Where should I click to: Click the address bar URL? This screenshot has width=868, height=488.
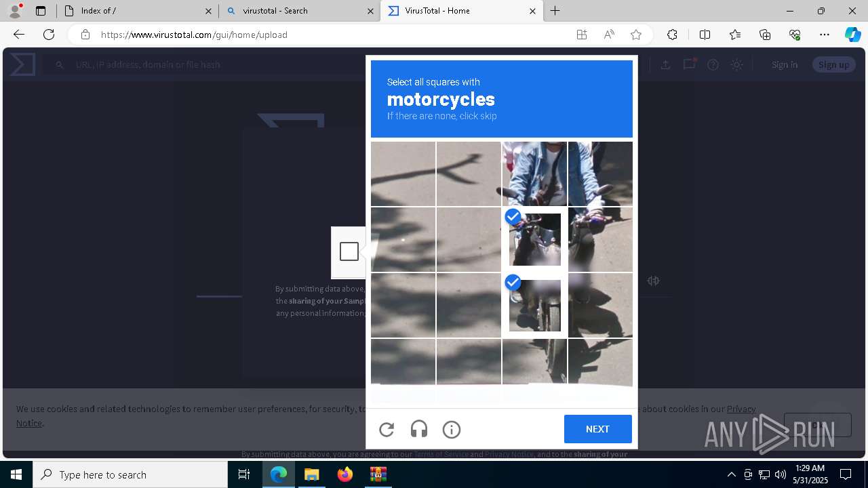(x=194, y=35)
